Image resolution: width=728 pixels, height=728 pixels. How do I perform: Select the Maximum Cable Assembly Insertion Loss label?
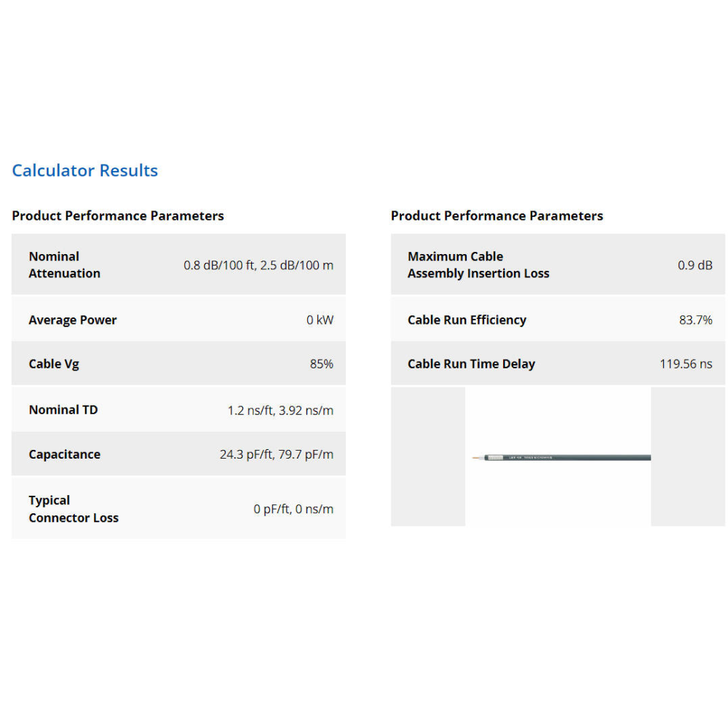coord(478,265)
